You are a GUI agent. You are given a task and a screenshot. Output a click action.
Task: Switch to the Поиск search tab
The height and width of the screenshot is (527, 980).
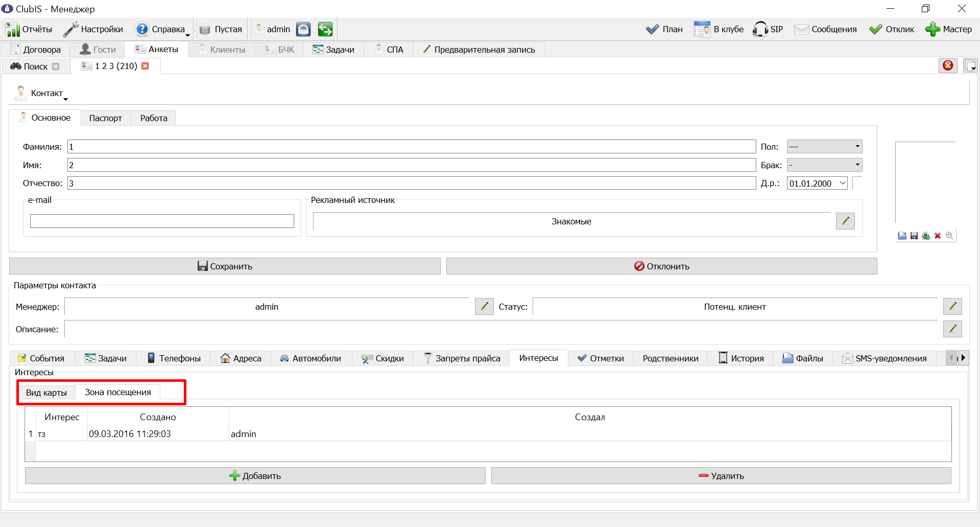click(x=30, y=66)
